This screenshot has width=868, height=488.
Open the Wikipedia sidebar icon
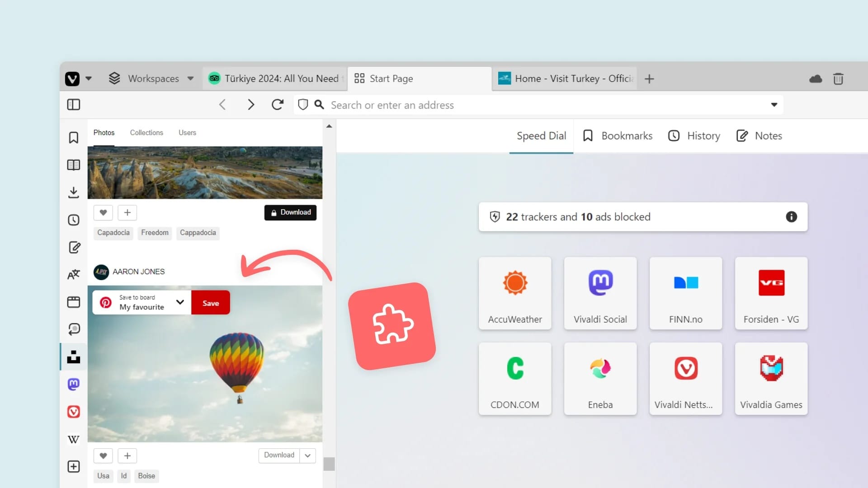coord(73,439)
